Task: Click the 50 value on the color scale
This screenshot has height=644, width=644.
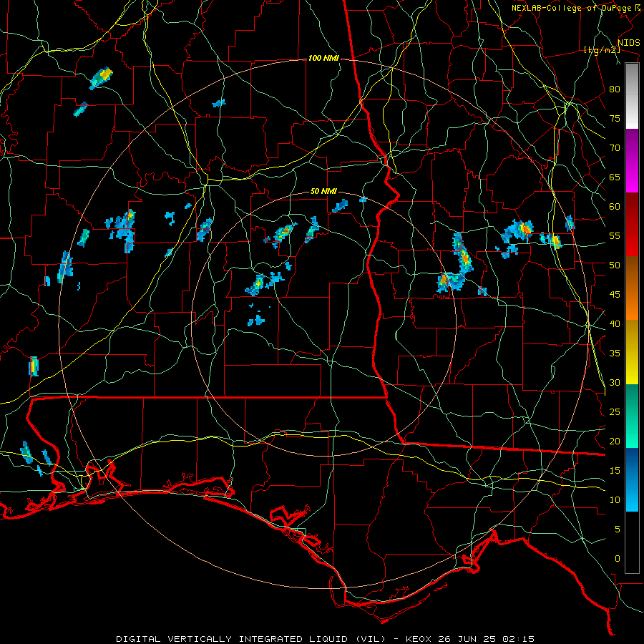Action: (x=615, y=265)
